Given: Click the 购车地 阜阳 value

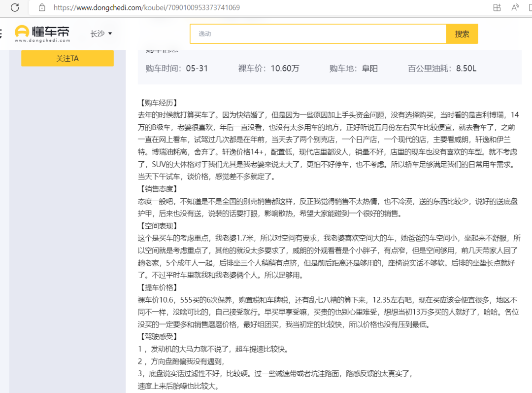Looking at the screenshot, I should (370, 69).
